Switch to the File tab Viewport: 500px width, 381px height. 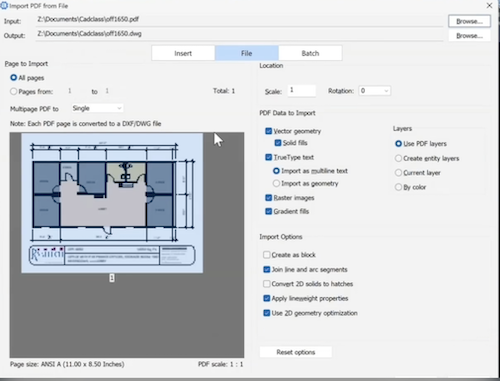click(247, 53)
